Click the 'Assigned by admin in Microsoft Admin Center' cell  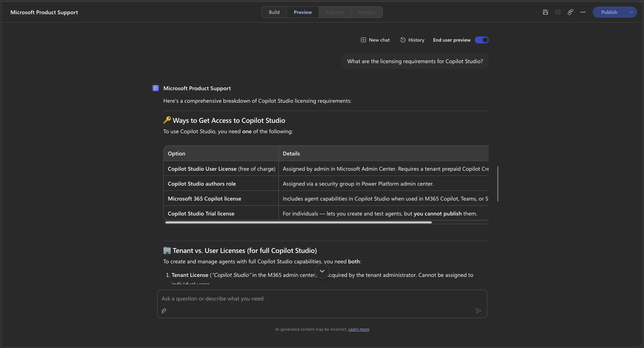tap(384, 169)
